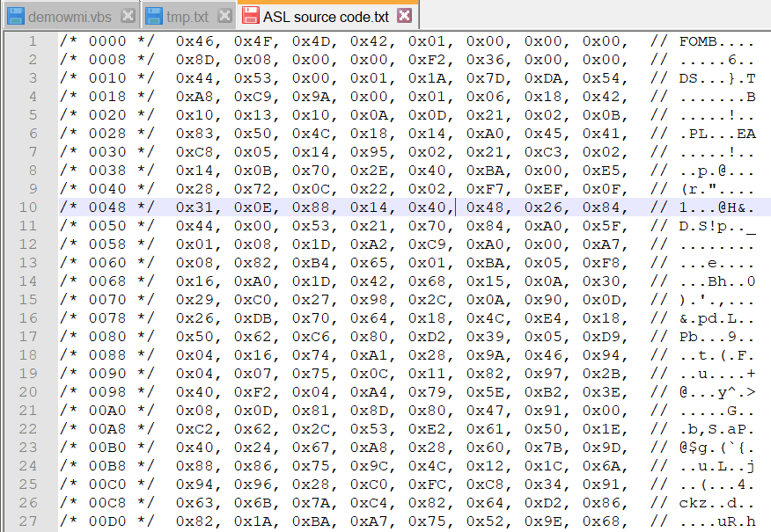Click the blue save icon on tmp.txt tab
The image size is (771, 532).
[x=154, y=16]
